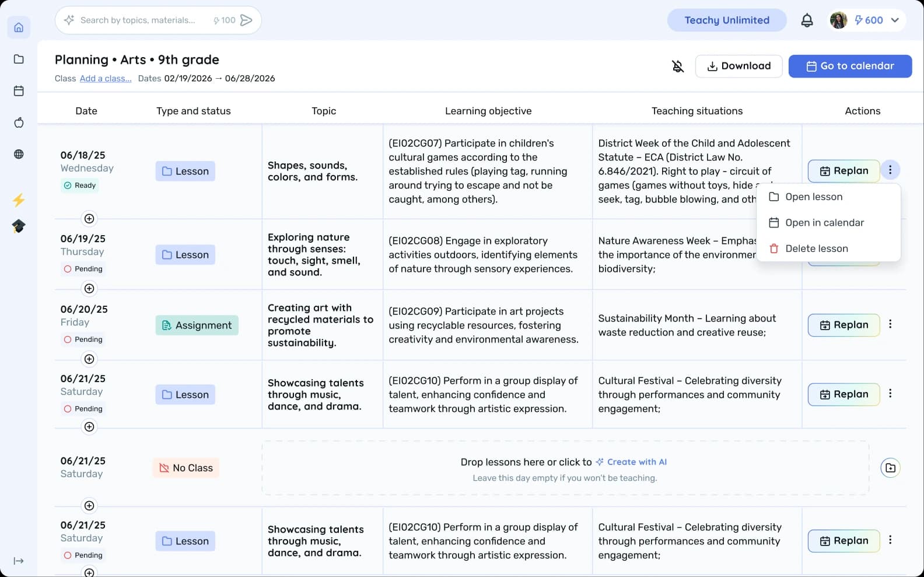
Task: Click the plus icon just above the No Class row
Action: click(89, 426)
